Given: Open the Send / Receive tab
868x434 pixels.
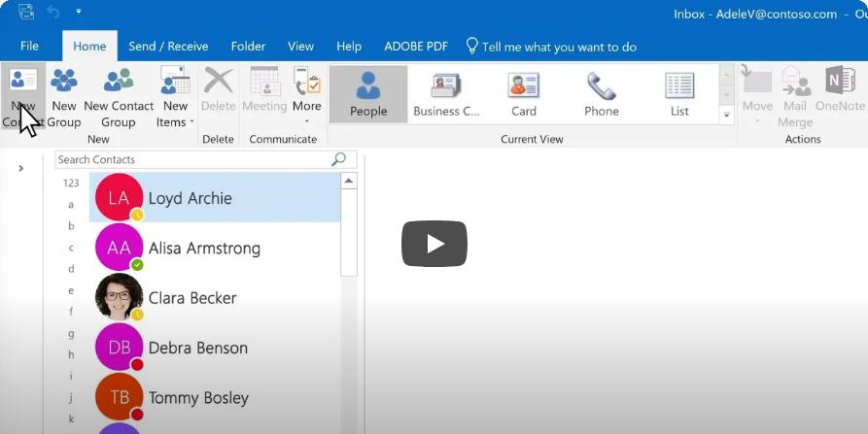Looking at the screenshot, I should (168, 46).
